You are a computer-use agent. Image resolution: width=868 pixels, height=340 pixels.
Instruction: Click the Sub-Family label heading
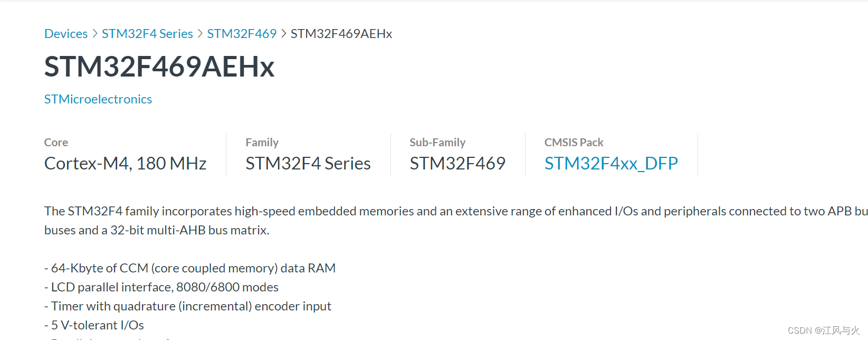click(437, 143)
